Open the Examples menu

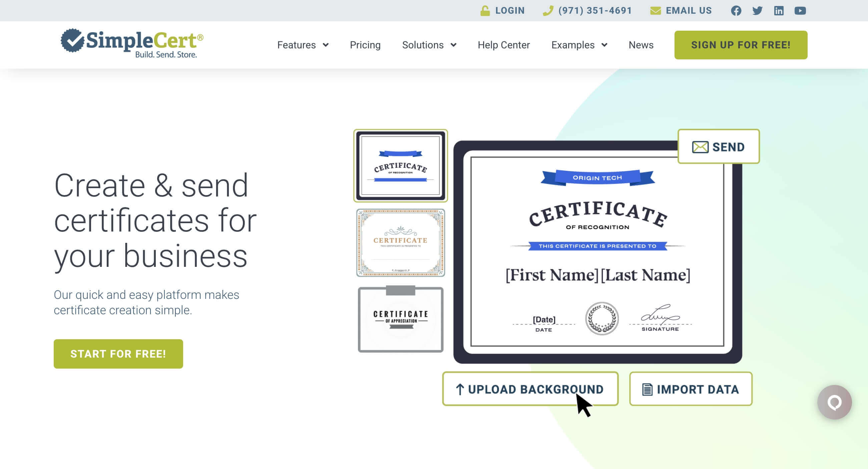click(x=573, y=45)
